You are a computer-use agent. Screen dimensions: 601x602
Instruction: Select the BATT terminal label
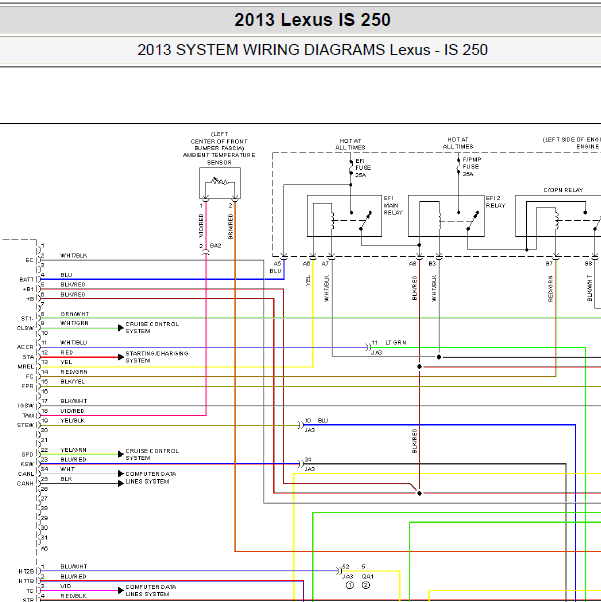(x=26, y=280)
